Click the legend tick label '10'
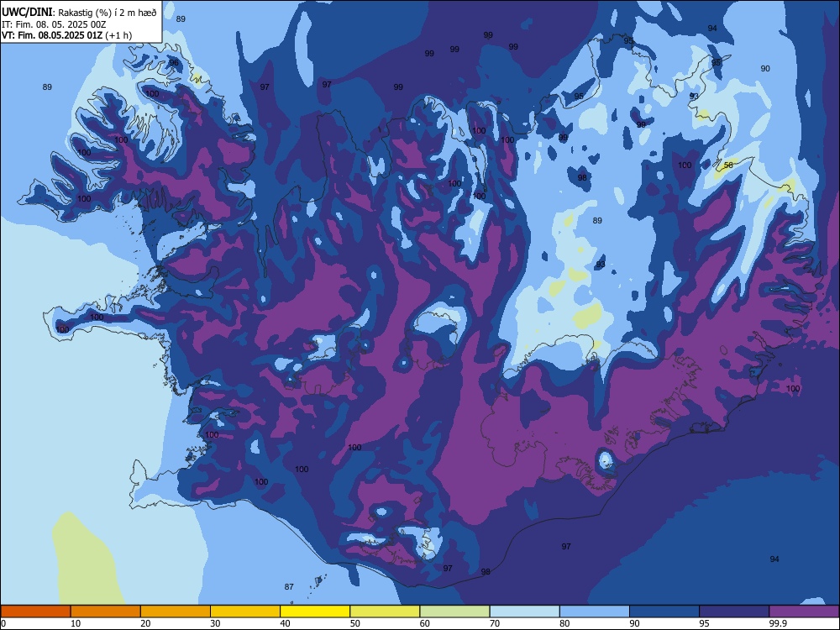 click(x=76, y=623)
